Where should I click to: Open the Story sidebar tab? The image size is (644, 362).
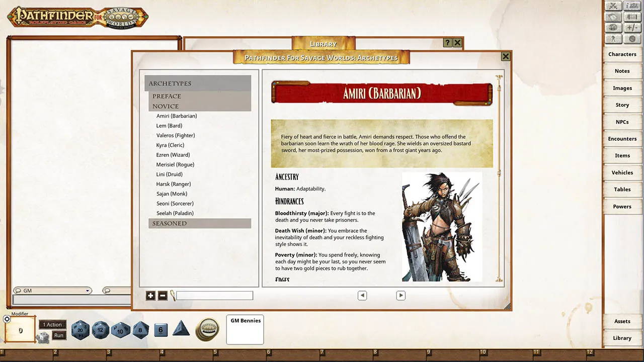[x=622, y=105]
